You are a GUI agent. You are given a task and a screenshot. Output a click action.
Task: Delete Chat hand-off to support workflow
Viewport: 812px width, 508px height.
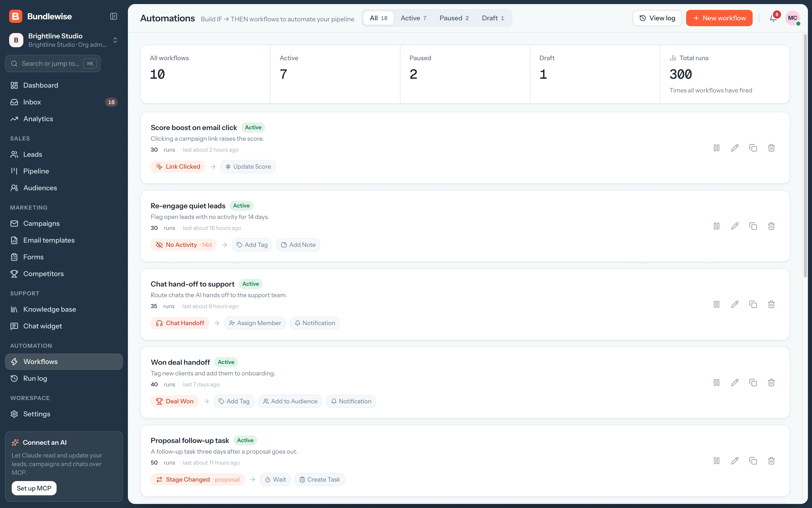pos(771,304)
